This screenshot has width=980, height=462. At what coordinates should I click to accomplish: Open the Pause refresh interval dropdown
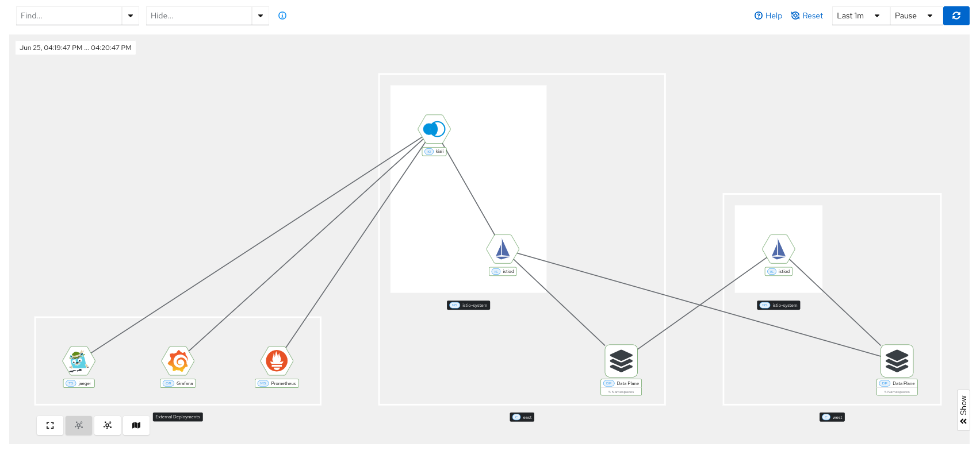(916, 16)
